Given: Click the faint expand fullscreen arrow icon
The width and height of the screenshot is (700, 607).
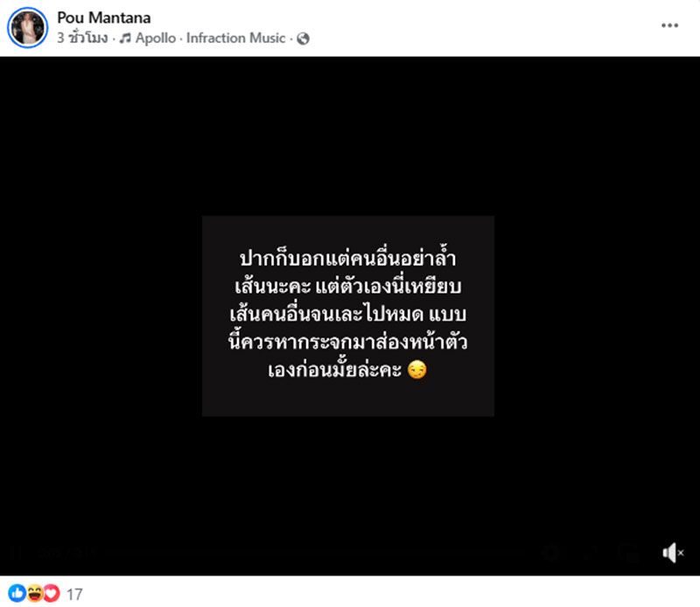Looking at the screenshot, I should click(590, 553).
